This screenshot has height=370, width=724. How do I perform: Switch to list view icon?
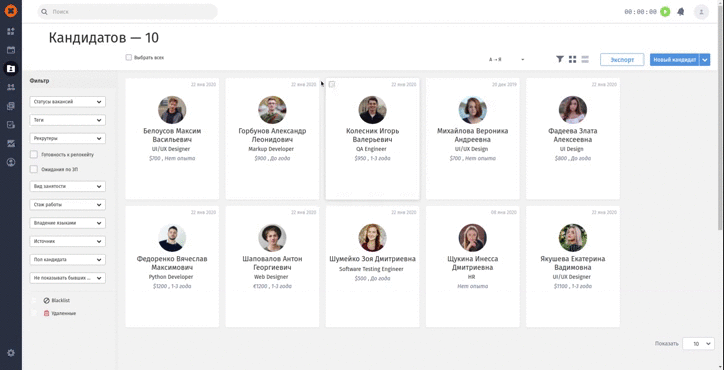pos(585,59)
